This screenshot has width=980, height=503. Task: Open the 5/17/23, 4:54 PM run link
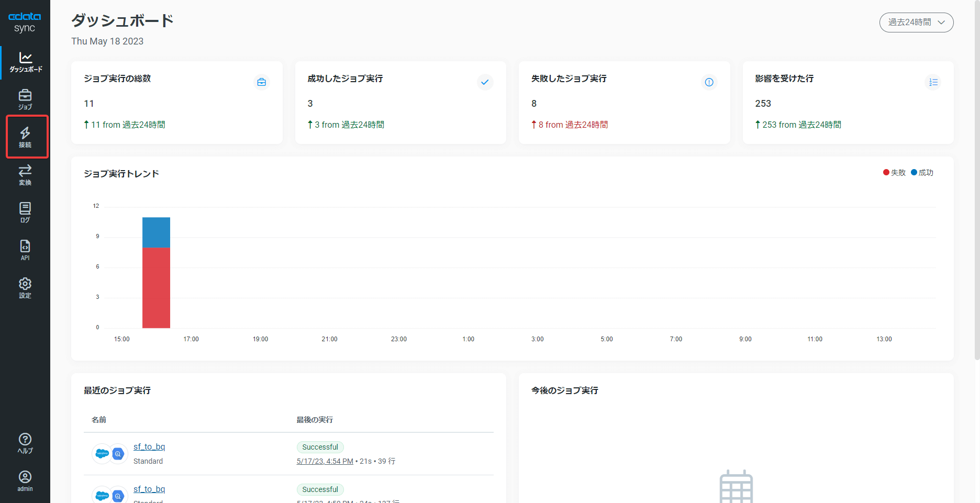pos(325,461)
